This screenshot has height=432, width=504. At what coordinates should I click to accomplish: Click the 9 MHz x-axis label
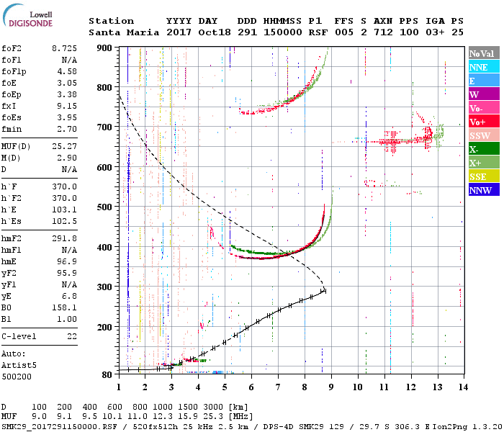click(x=331, y=387)
